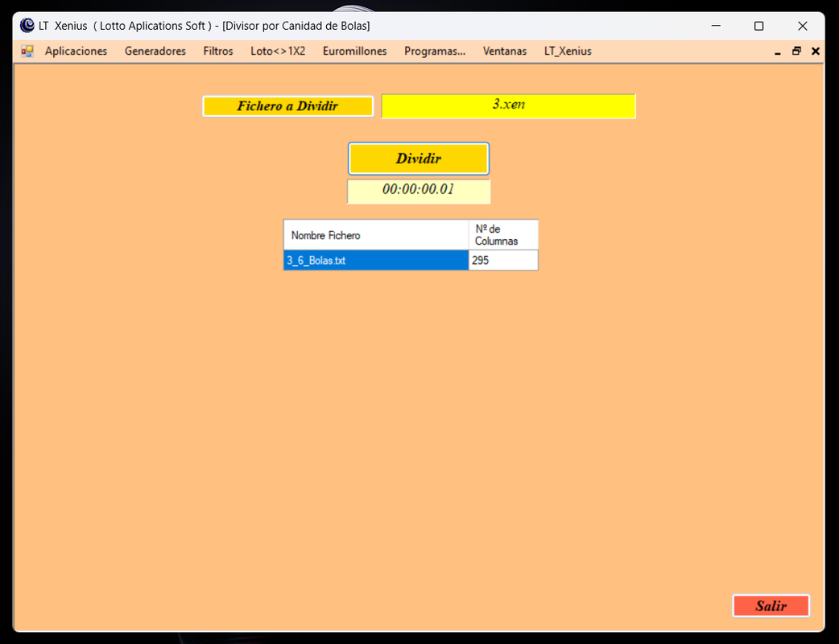
Task: Minimize the inner Divisor child window
Action: 778,52
